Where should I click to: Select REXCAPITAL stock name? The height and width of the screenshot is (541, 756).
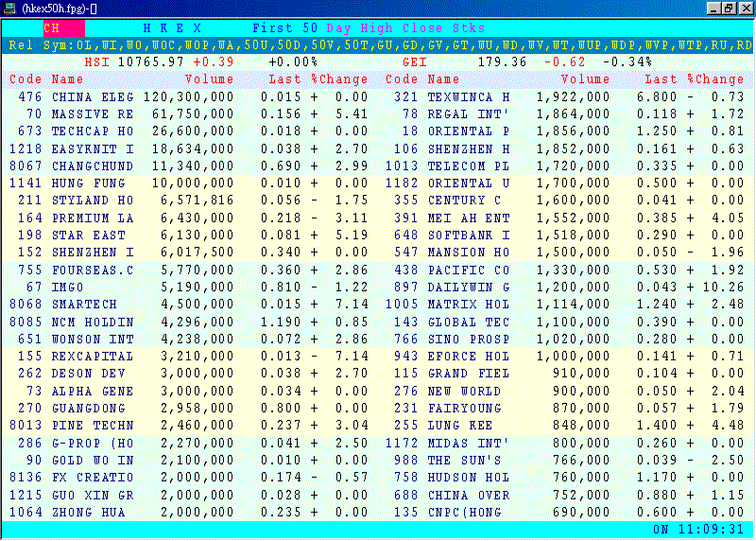point(93,357)
